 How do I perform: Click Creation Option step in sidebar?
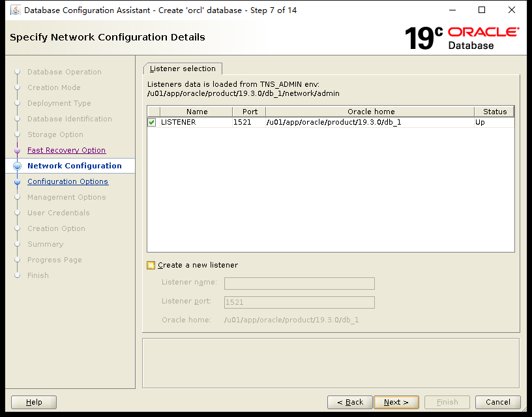(56, 228)
